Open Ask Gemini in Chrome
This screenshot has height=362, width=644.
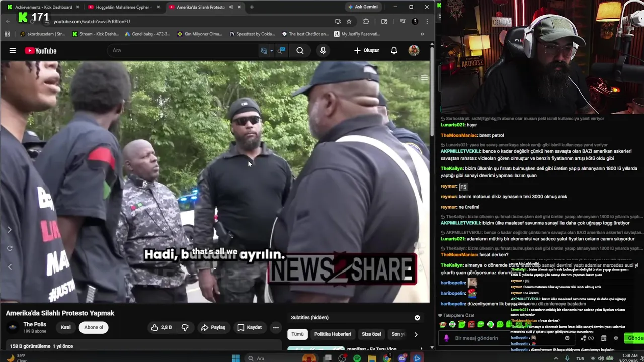[x=363, y=7]
